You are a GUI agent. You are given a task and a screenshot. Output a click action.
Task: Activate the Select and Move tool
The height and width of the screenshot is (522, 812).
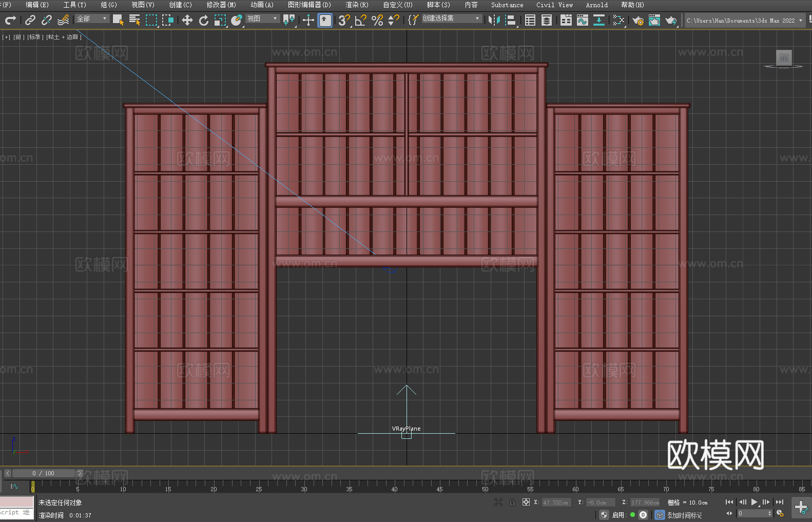pos(187,20)
